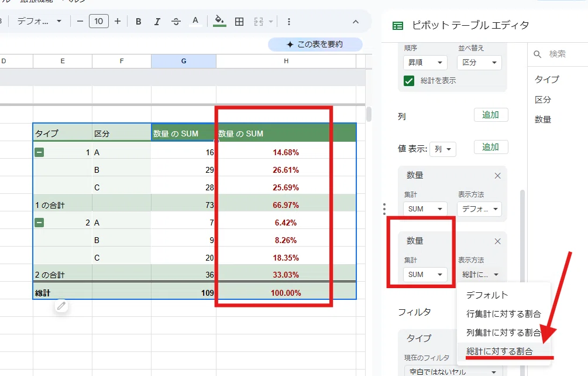Viewport: 588px width, 376px height.
Task: Click 追加 button next to 列
Action: (x=490, y=115)
